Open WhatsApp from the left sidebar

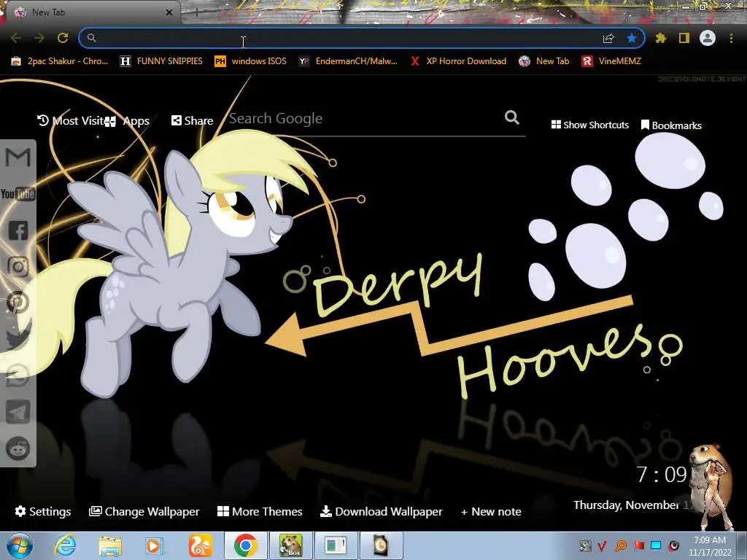[18, 376]
